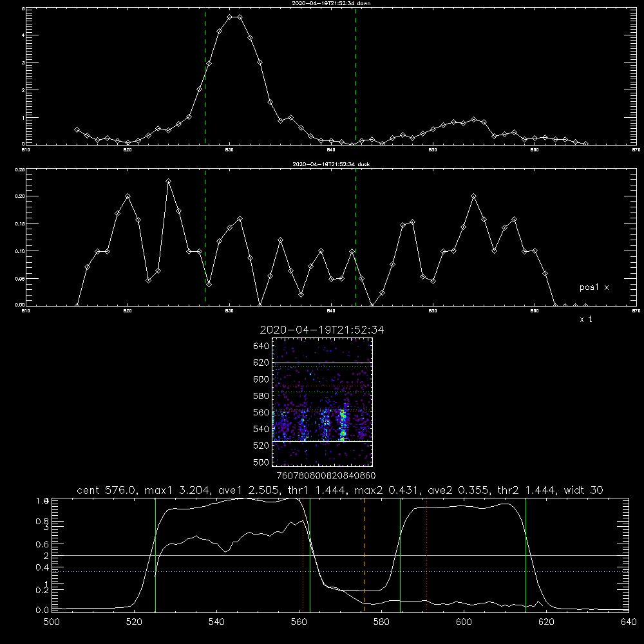Click x-axis label '600' of bottom plot
Viewport: 644px width, 644px height.
pos(464,622)
